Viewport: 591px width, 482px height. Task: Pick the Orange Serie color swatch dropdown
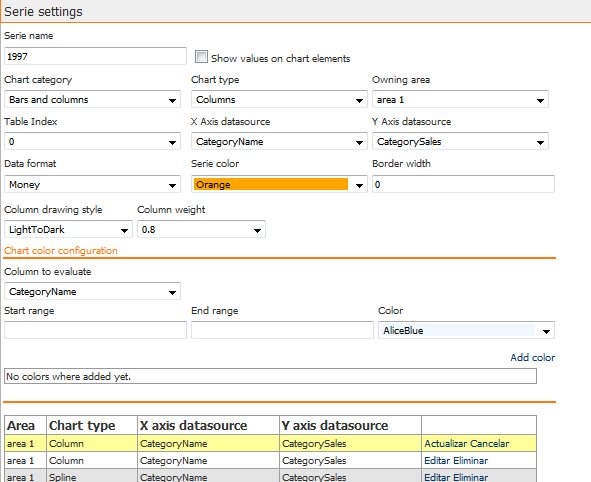click(x=279, y=185)
